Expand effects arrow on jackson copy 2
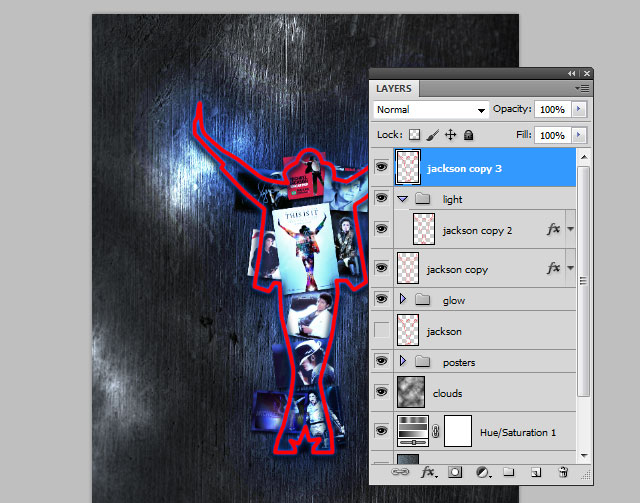 [571, 229]
